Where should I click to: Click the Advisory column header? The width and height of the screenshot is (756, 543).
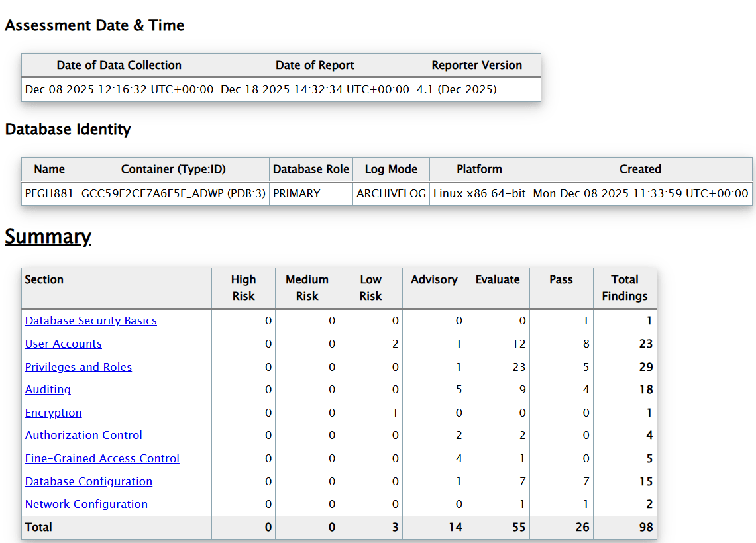tap(435, 288)
